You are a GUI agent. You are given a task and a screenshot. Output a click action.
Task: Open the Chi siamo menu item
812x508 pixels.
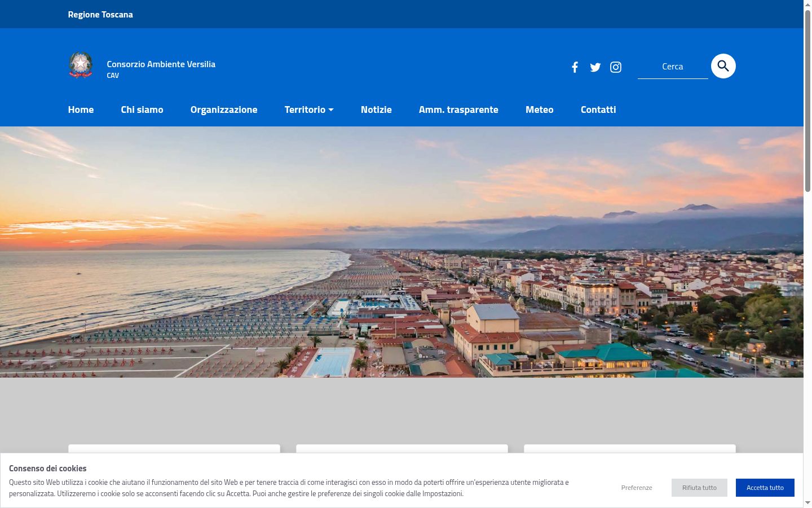[142, 110]
